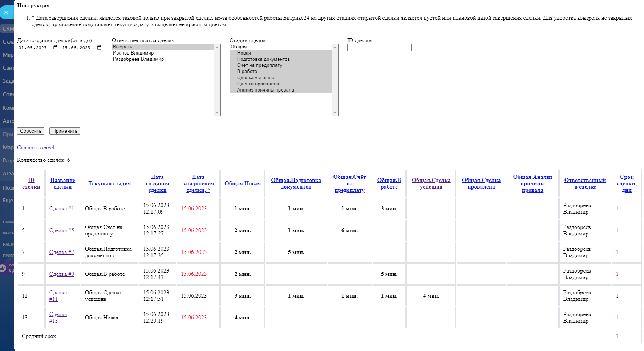Sort by the Общая.Анализ причины провала header

coord(532,183)
